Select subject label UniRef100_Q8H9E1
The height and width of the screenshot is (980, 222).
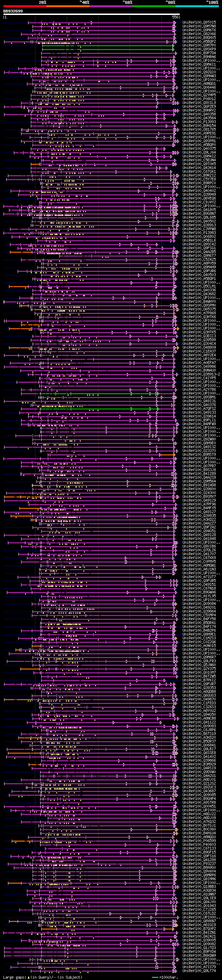pyautogui.click(x=199, y=634)
